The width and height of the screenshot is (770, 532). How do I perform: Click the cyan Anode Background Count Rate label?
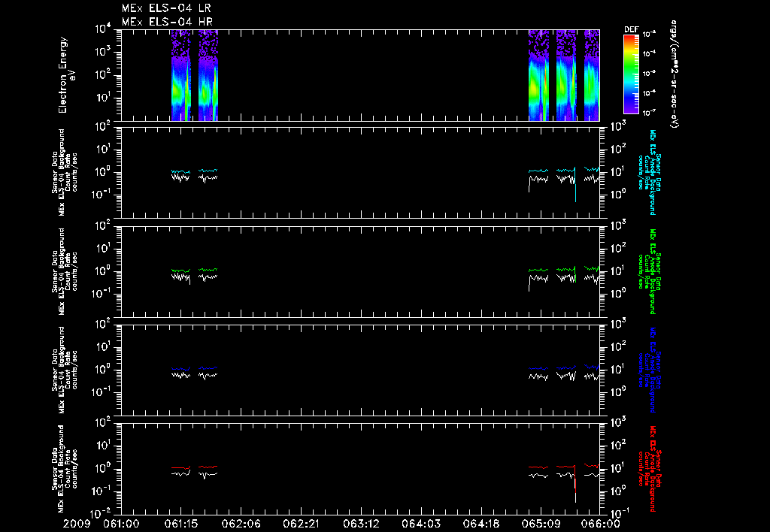click(650, 172)
